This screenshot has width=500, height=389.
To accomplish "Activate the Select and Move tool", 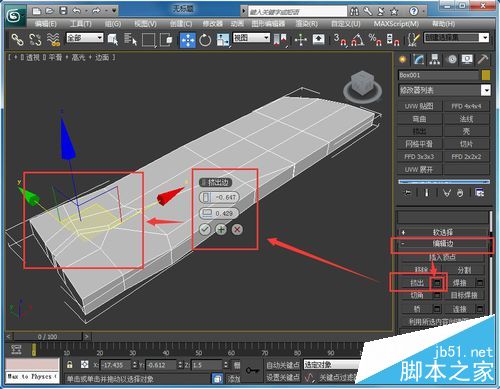I will (188, 40).
